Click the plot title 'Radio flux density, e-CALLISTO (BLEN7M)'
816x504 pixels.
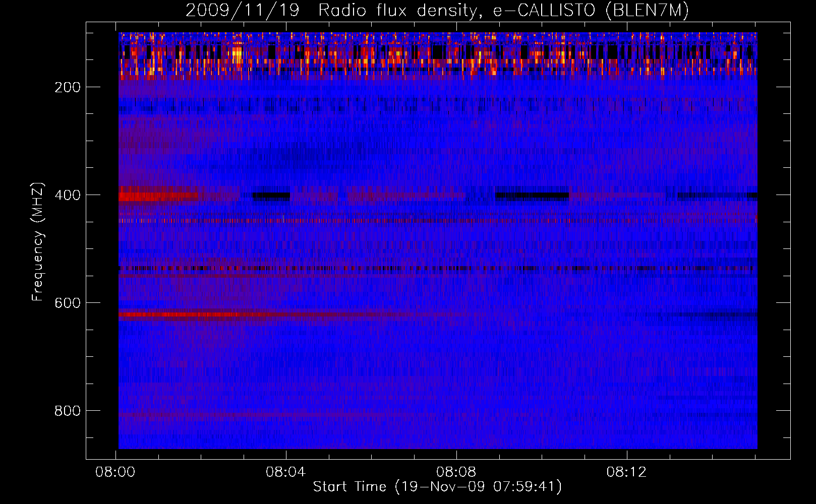point(503,11)
